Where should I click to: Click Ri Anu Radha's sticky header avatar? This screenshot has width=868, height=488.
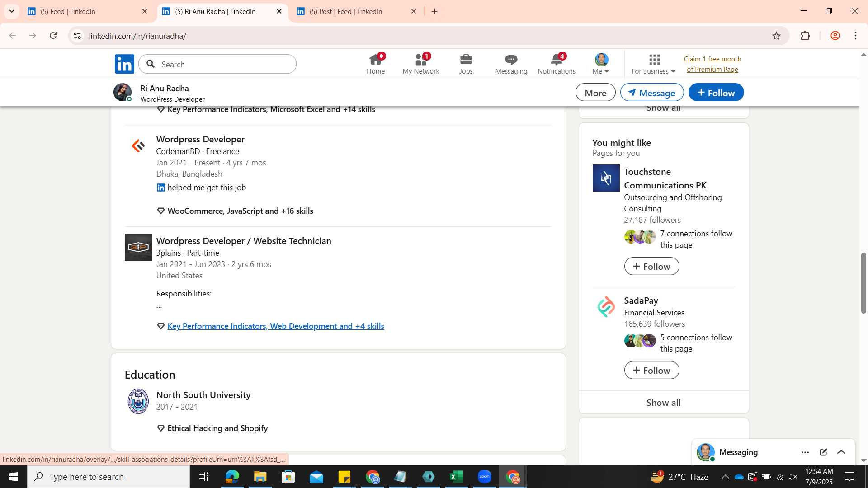click(123, 93)
